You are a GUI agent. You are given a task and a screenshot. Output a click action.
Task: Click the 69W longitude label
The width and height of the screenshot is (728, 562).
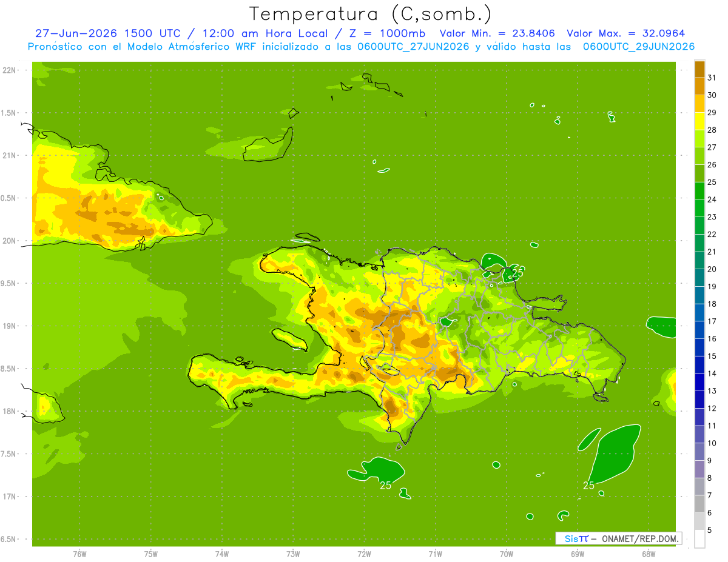tap(578, 554)
